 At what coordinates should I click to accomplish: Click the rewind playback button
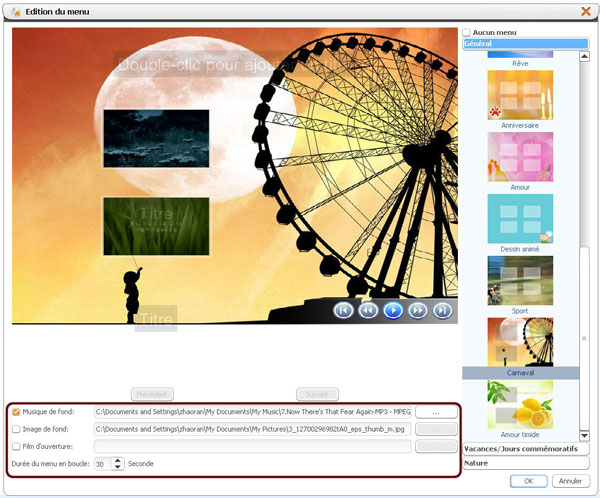pos(368,310)
